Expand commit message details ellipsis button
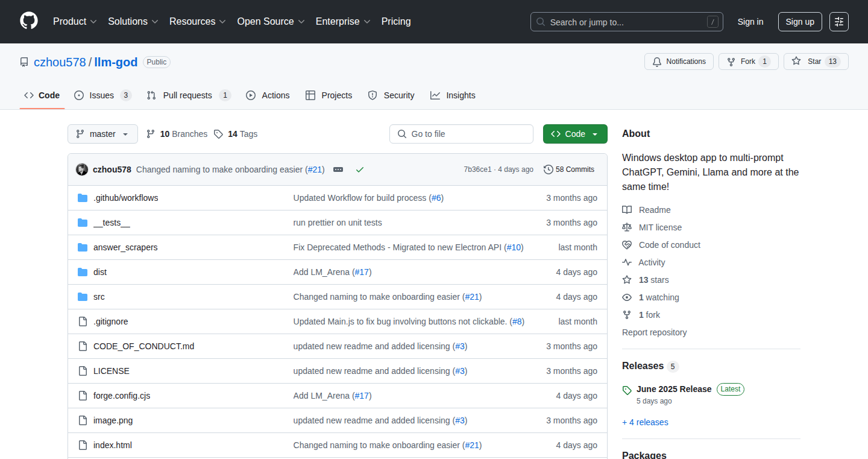This screenshot has width=868, height=459. [x=338, y=169]
